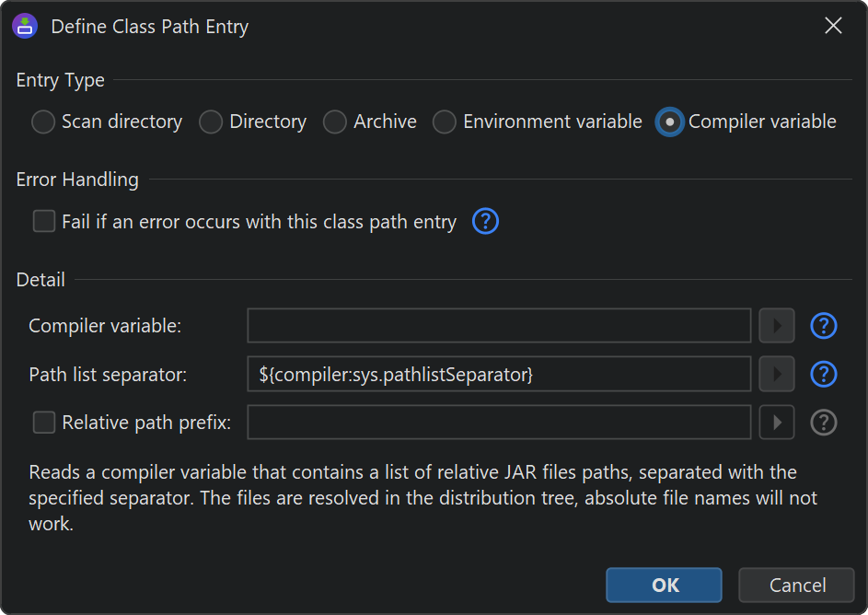The height and width of the screenshot is (615, 868).
Task: Enable Fail if an error occurs checkbox
Action: coord(44,222)
